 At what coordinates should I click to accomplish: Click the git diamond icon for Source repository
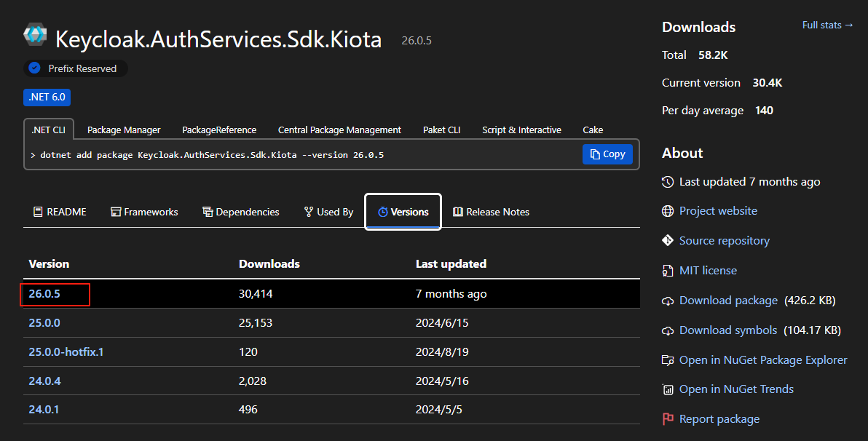click(668, 240)
